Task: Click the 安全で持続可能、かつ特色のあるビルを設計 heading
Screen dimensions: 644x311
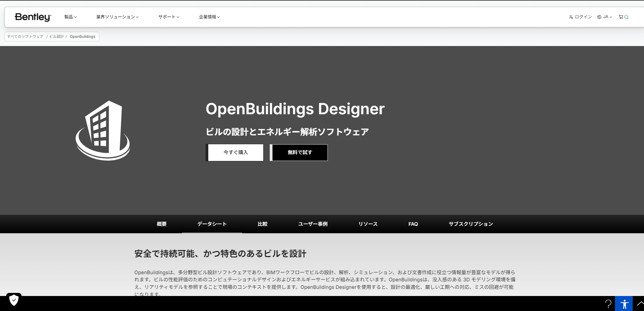Action: pos(220,254)
